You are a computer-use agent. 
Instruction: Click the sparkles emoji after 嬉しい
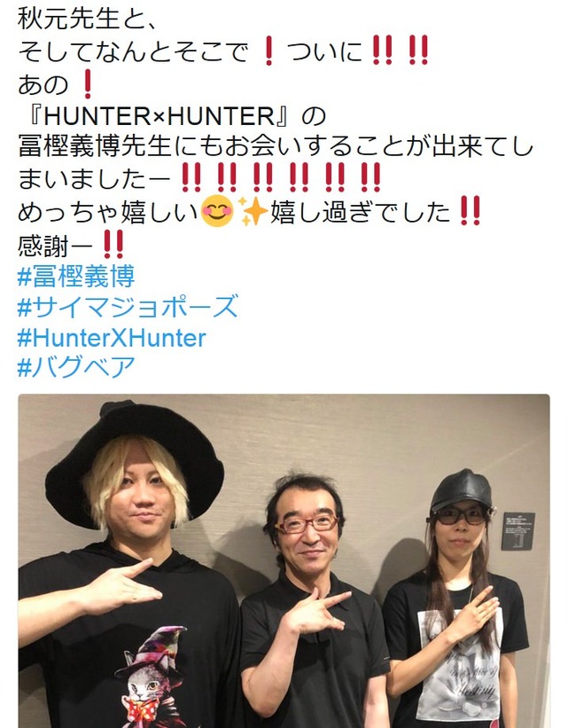pos(252,211)
